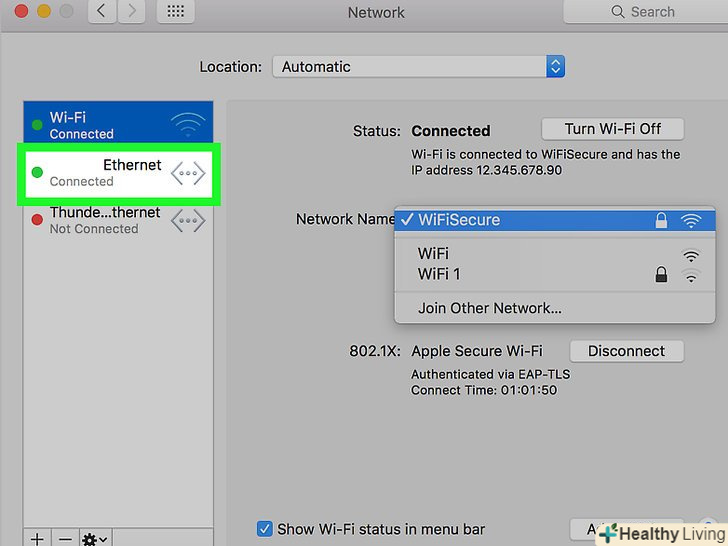Select the Wi-Fi service in sidebar

coord(100,126)
